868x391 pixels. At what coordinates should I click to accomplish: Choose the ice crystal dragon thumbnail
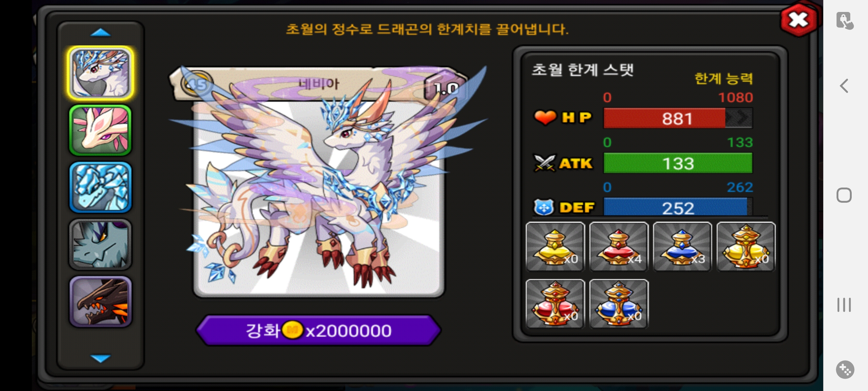[x=101, y=187]
